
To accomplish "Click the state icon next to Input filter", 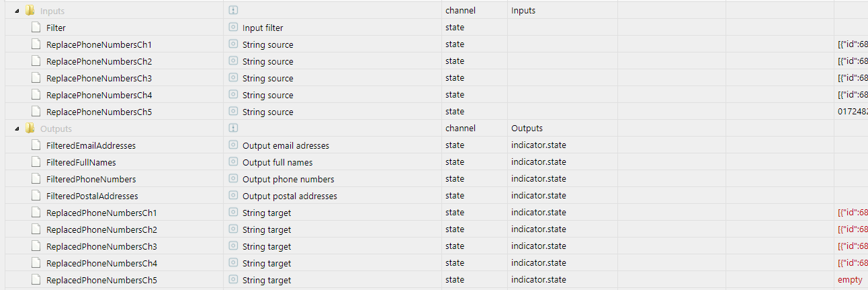I will coord(233,28).
